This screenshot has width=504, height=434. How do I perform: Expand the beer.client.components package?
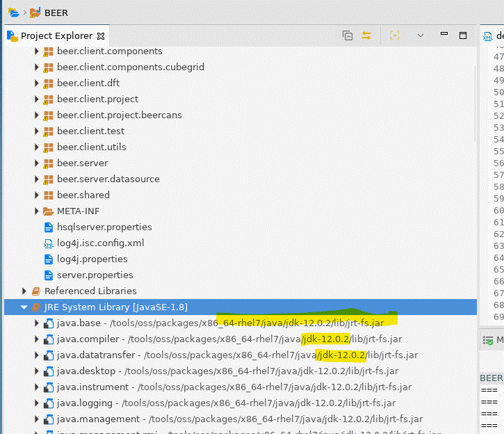pyautogui.click(x=36, y=51)
